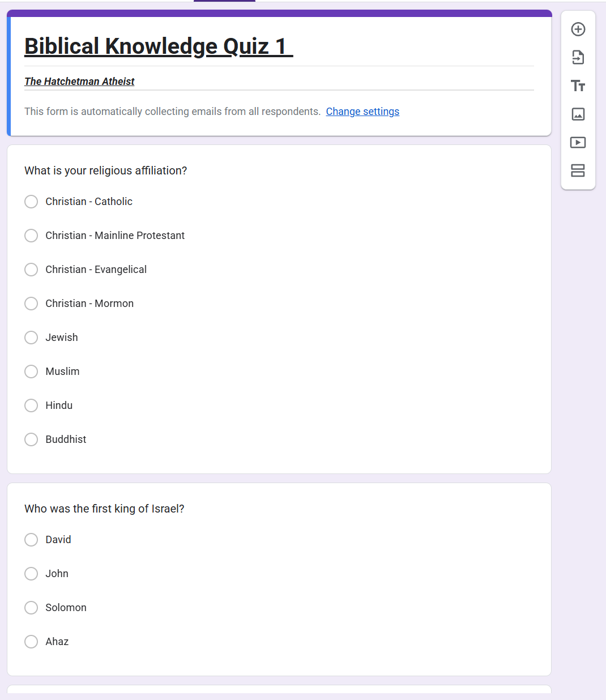Screen dimensions: 606x700
Task: Open the first king of Israel question card
Action: pyautogui.click(x=104, y=509)
